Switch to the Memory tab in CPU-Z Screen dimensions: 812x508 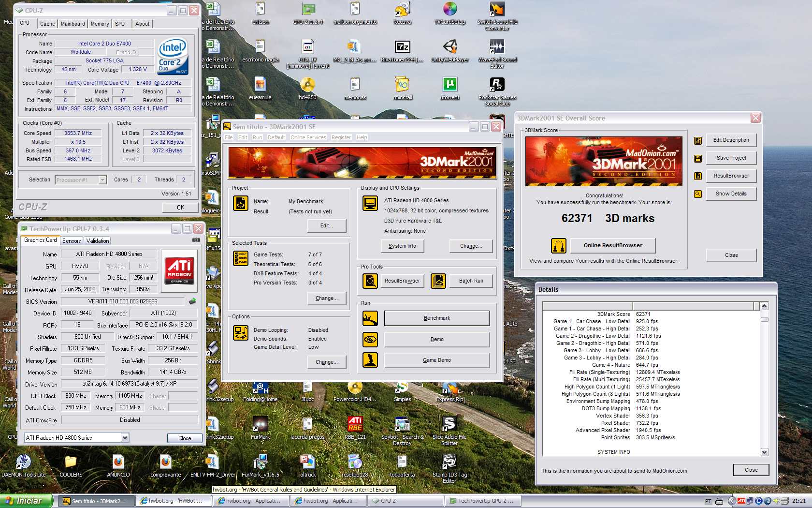click(x=100, y=24)
